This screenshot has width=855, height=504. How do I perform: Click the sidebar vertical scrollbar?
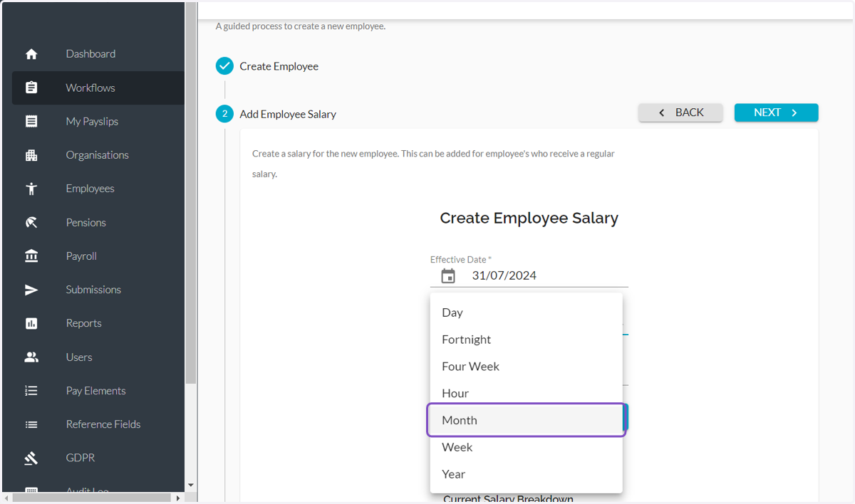[190, 192]
